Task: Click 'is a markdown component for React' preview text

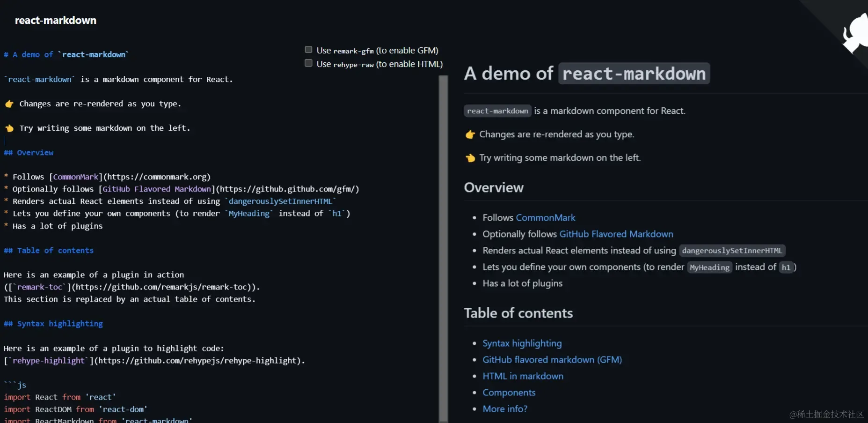Action: (x=610, y=111)
